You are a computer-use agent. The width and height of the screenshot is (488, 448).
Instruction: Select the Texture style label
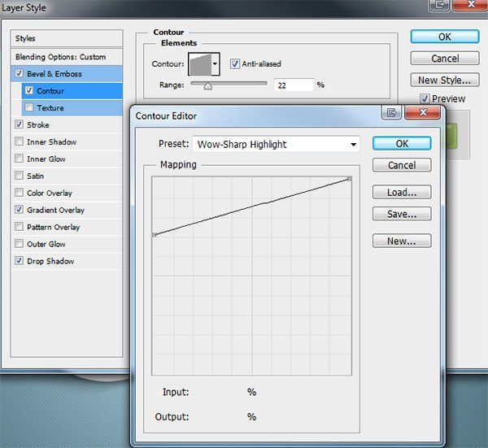click(50, 108)
